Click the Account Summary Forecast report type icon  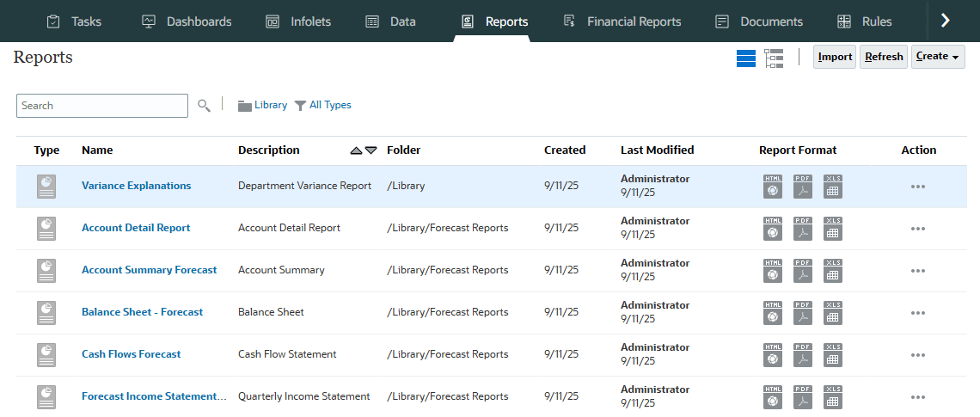(x=46, y=271)
